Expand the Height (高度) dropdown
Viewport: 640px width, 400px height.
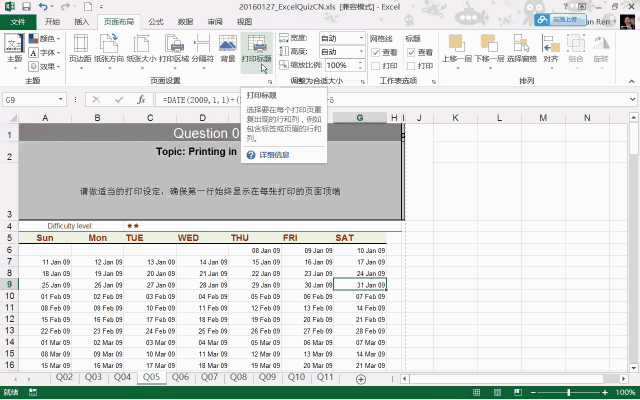[361, 51]
